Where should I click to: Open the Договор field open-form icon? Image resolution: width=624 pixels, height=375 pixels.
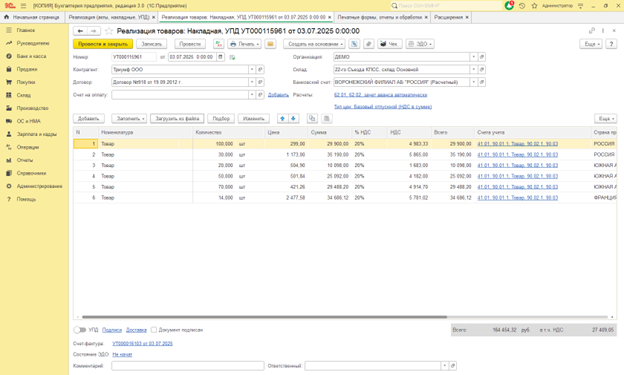[260, 82]
